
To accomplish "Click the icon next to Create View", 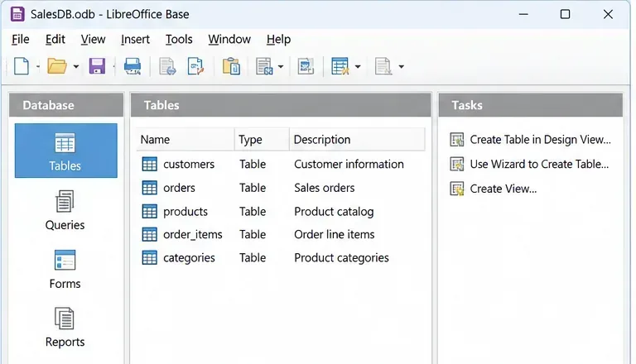I will point(457,189).
